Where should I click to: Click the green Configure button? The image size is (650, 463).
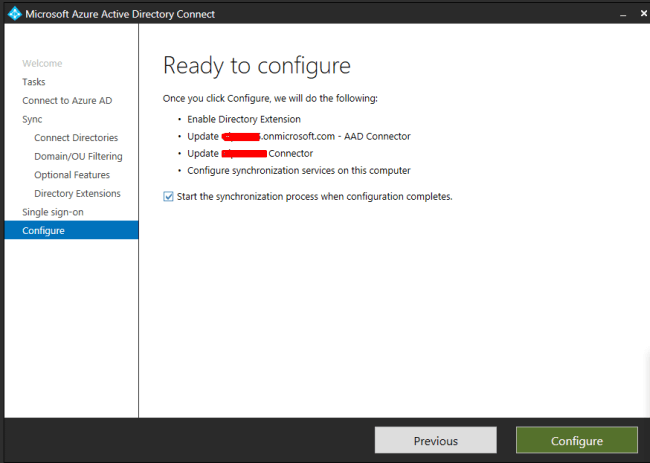(577, 440)
